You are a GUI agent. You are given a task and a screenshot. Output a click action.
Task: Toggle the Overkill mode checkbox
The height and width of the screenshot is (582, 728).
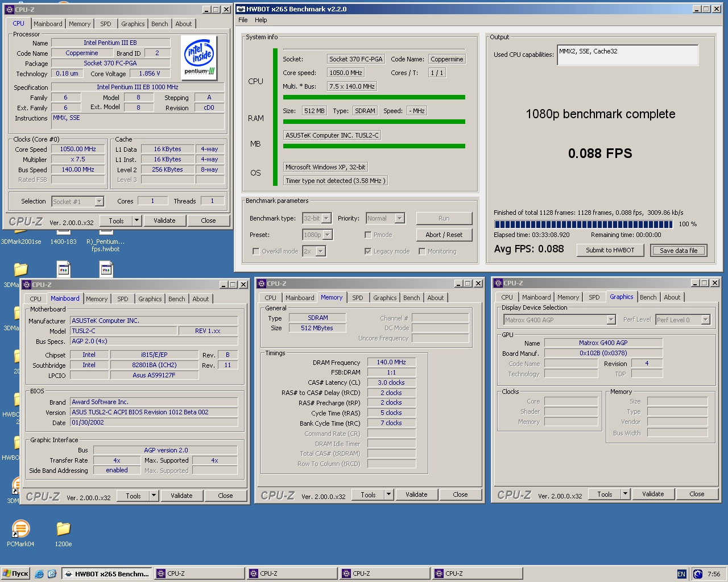click(256, 251)
